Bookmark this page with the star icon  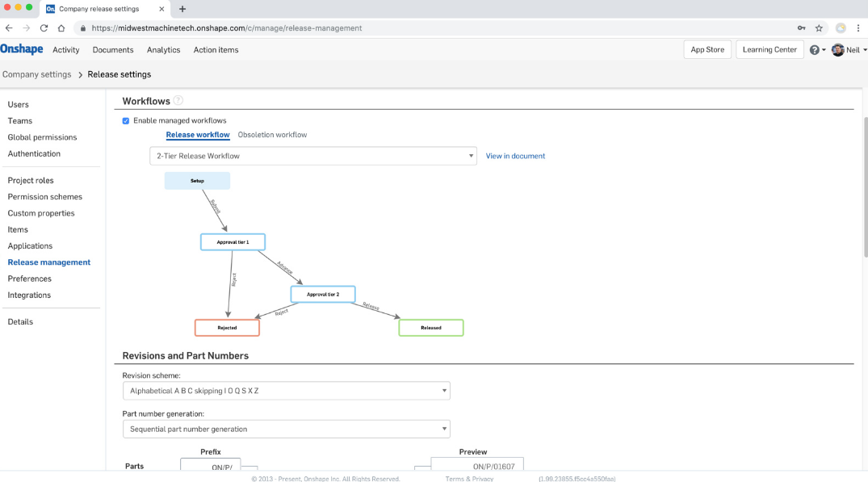819,27
